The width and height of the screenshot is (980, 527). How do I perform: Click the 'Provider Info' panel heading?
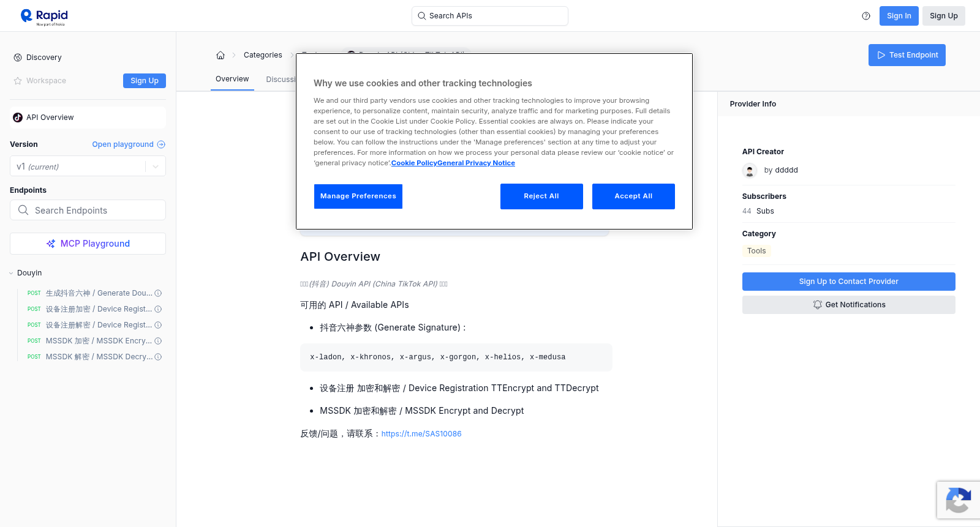pos(753,104)
